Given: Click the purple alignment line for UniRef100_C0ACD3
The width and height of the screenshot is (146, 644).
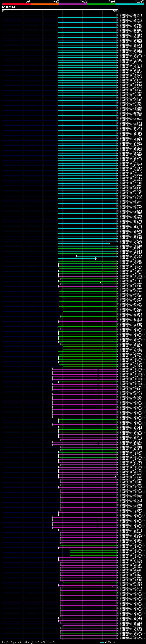Looking at the screenshot, I should (88, 286).
